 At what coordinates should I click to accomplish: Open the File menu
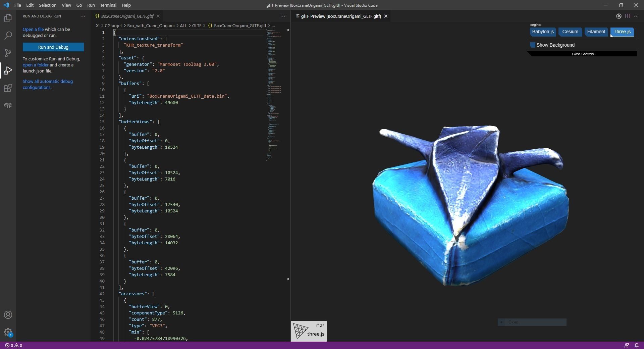[18, 5]
